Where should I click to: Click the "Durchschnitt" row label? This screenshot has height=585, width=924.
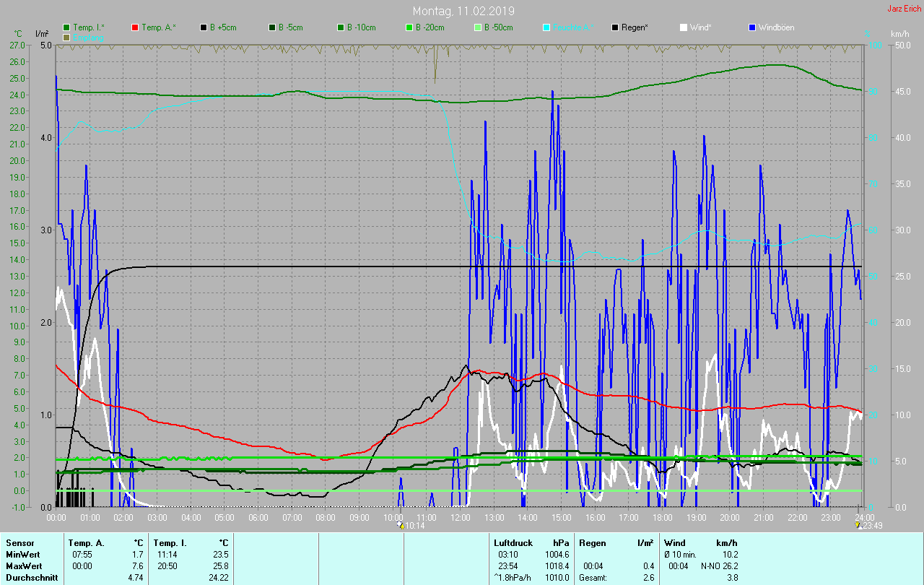pos(32,578)
